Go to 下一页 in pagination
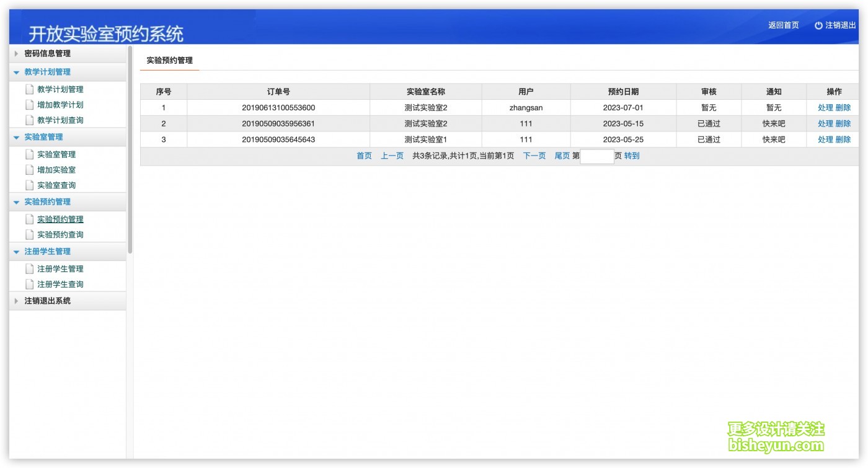 (534, 156)
